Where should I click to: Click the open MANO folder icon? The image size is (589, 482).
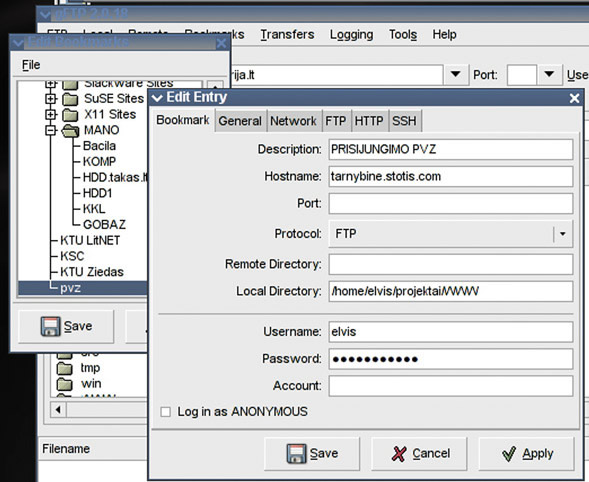pyautogui.click(x=70, y=130)
